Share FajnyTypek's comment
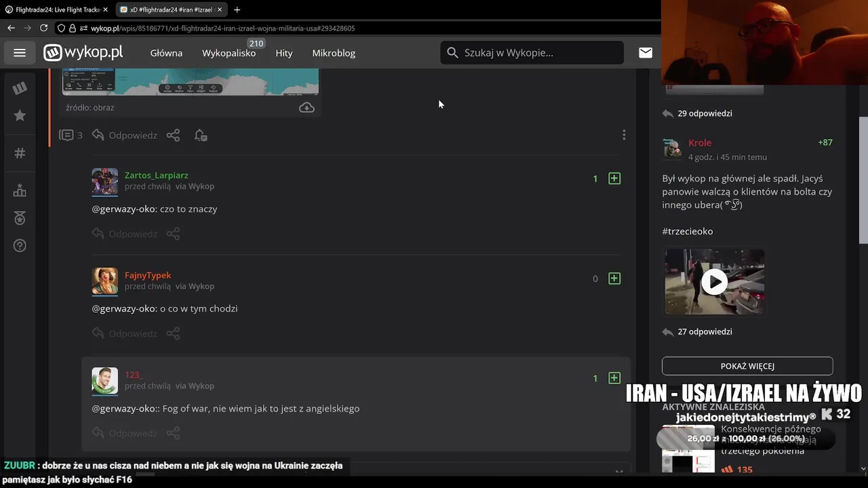Viewport: 868px width, 488px height. [174, 333]
